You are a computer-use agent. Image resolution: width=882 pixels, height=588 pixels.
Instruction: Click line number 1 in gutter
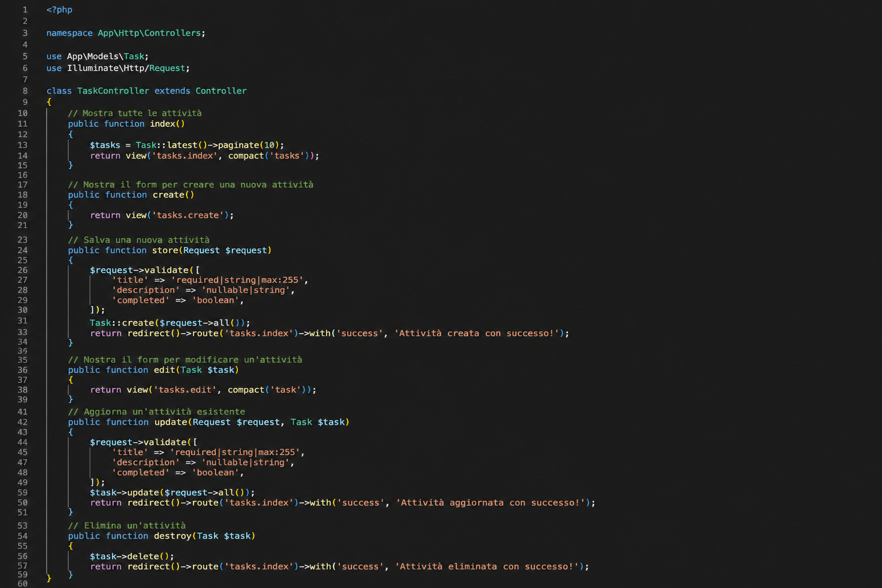pos(25,10)
